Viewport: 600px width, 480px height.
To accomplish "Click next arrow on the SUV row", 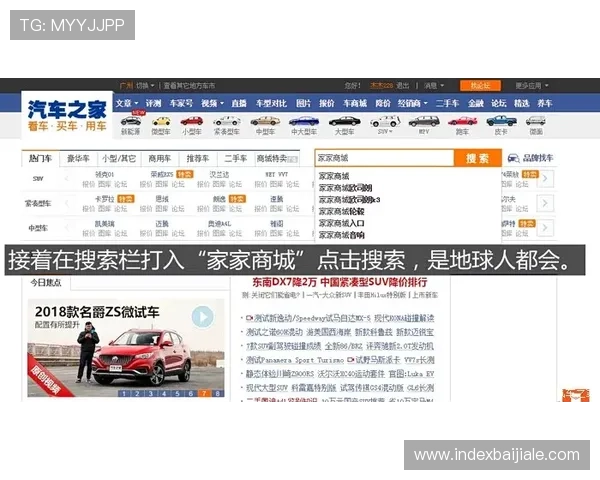I will [545, 179].
